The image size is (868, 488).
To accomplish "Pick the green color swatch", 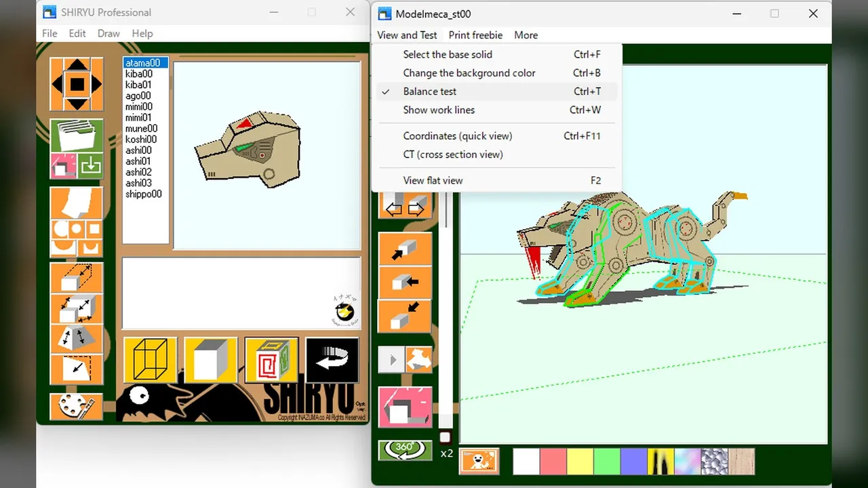I will 607,462.
